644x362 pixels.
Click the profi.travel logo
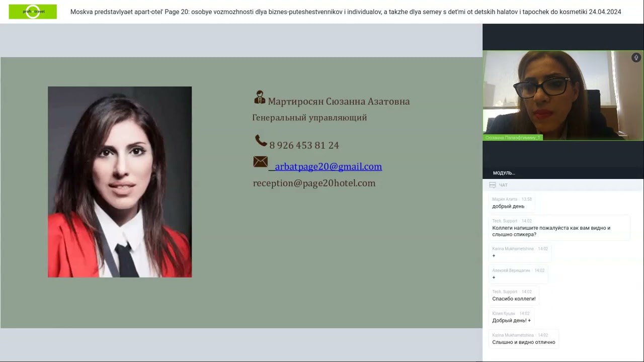33,12
